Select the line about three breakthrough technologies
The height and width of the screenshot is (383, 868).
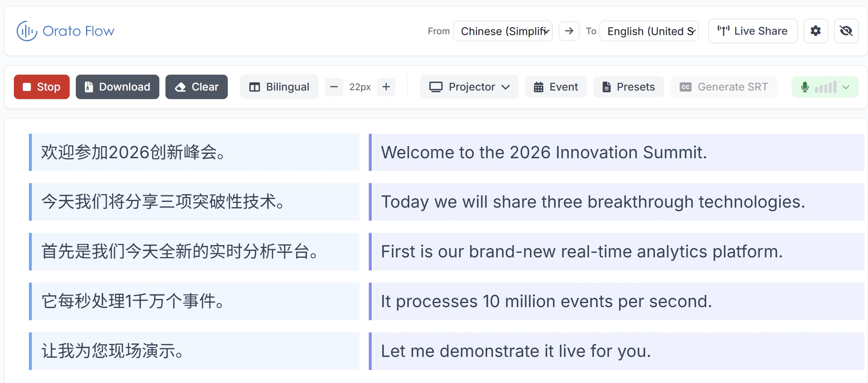coord(616,202)
